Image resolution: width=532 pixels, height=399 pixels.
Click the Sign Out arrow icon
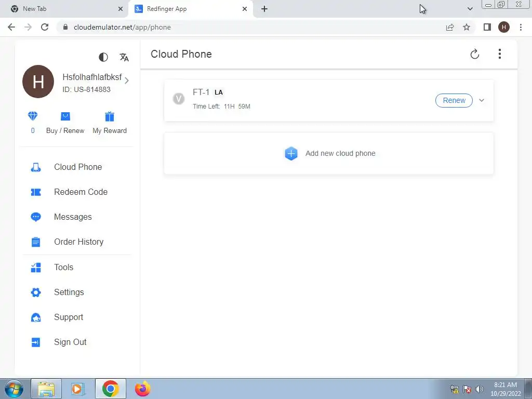coord(36,342)
